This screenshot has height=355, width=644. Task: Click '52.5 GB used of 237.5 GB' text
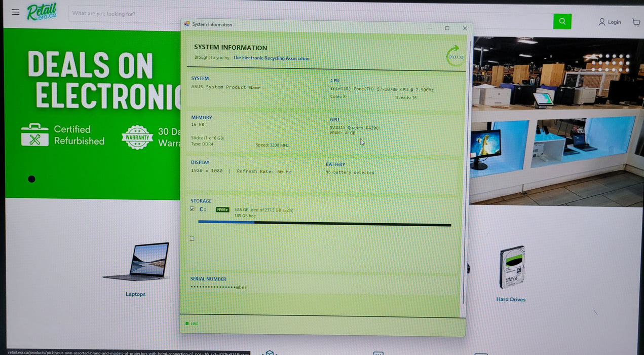(257, 209)
